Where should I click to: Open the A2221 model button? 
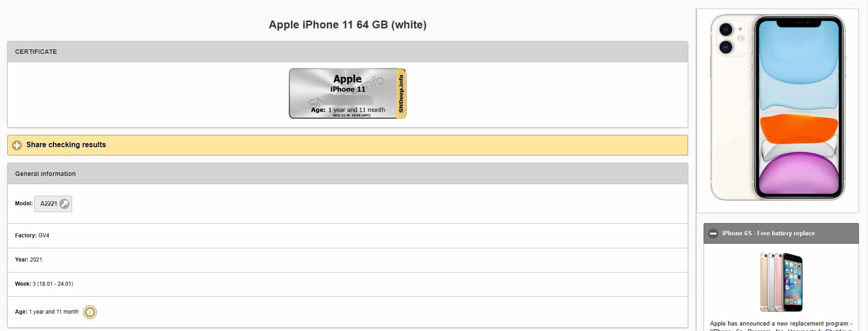click(x=53, y=204)
